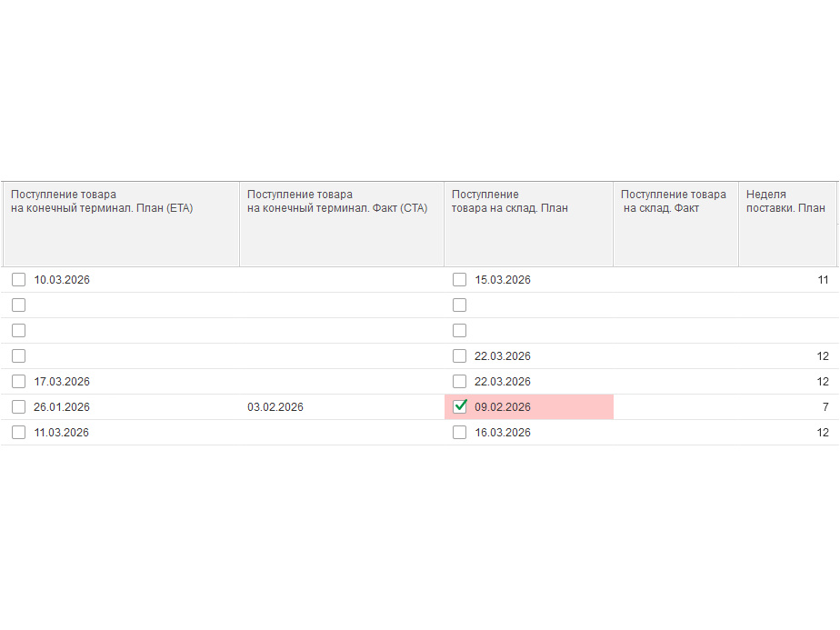Select the pink highlighted cell 09.02.2026
This screenshot has height=630, width=840.
coord(529,407)
